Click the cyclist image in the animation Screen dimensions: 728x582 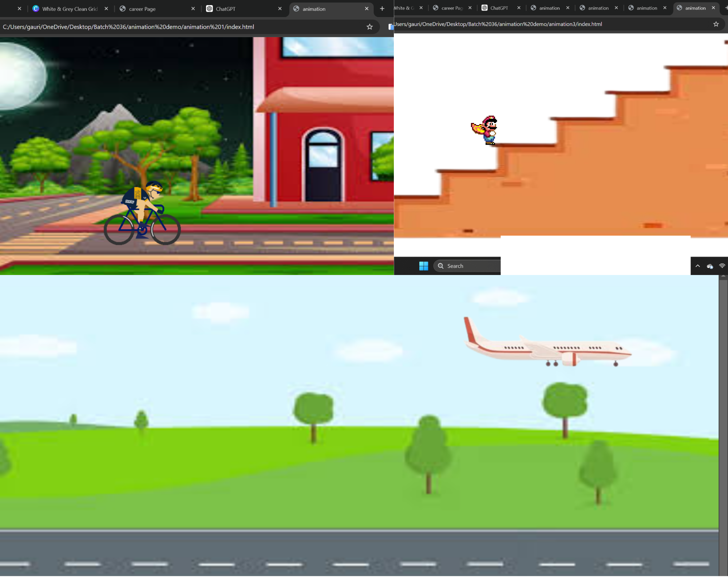(x=142, y=213)
